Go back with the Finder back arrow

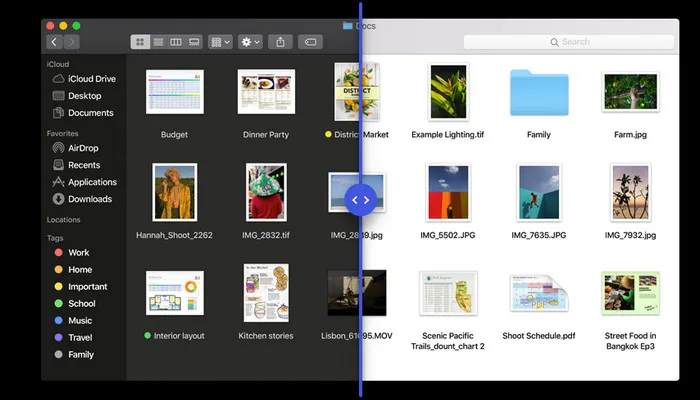(x=54, y=42)
